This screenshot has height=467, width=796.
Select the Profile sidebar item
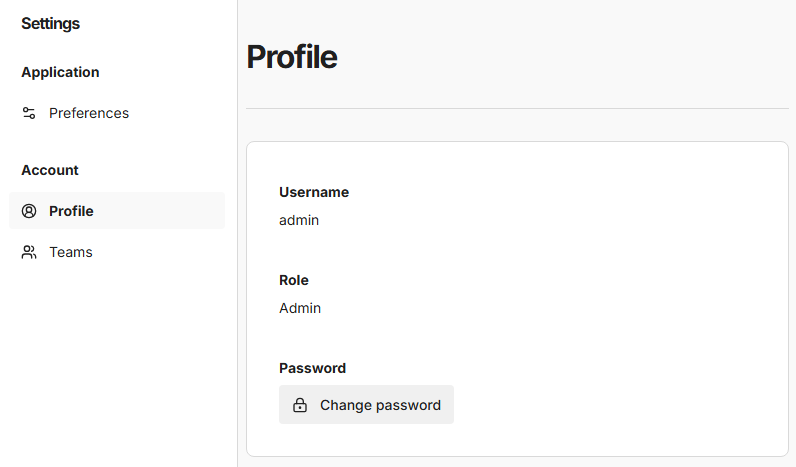(x=72, y=211)
